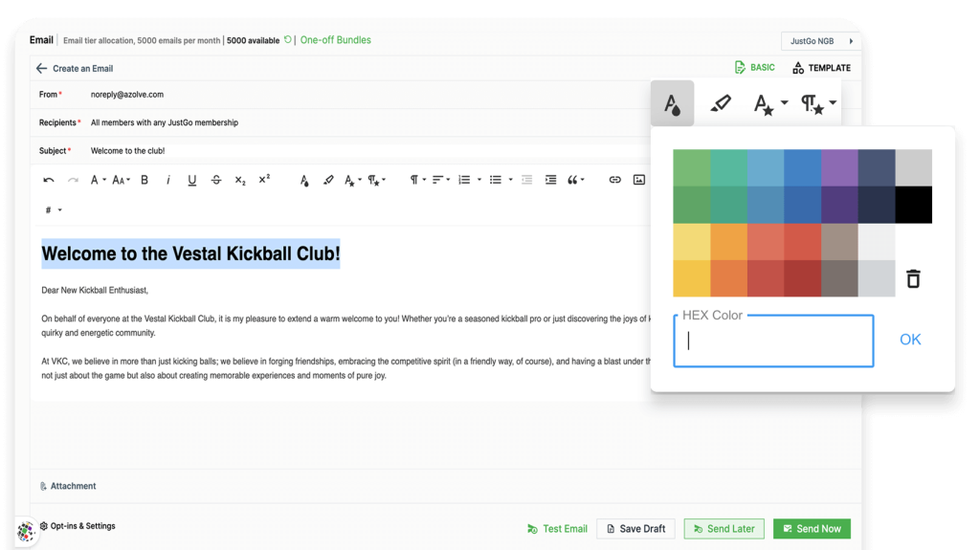
Task: Click the greyed redo arrow icon
Action: [x=73, y=180]
